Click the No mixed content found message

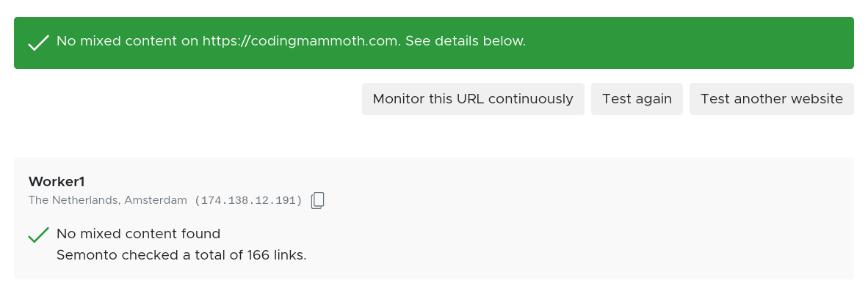[x=138, y=234]
